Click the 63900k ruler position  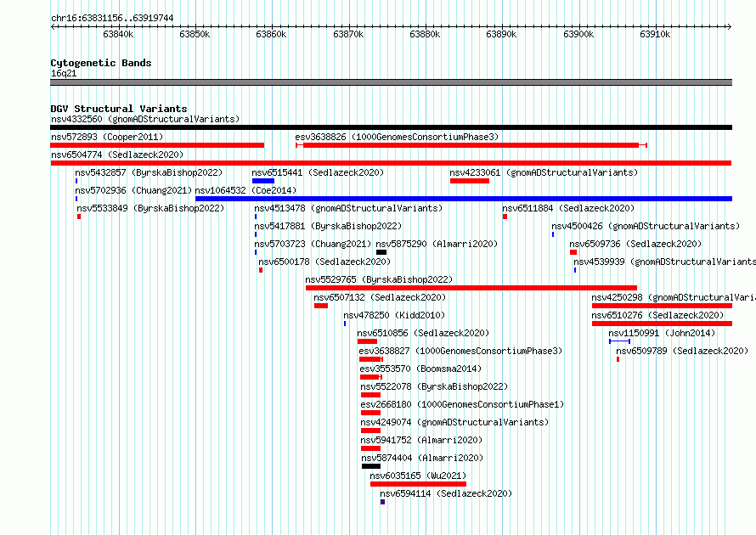click(578, 34)
